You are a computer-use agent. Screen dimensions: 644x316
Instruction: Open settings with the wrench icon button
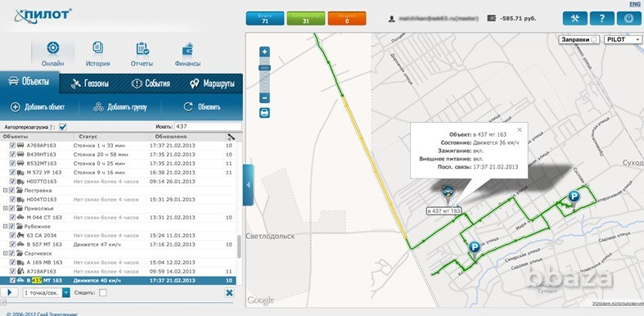(574, 18)
